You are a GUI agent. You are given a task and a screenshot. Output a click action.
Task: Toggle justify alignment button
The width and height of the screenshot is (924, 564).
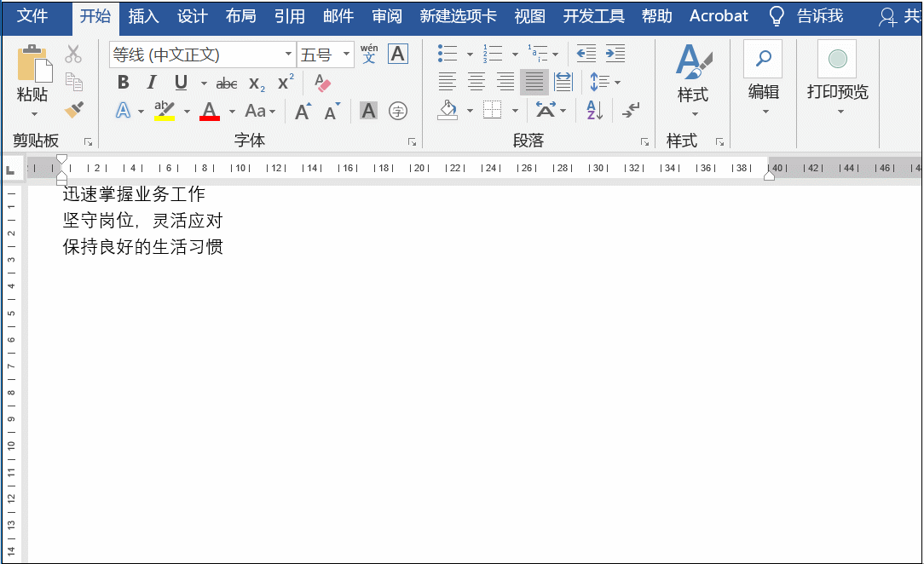tap(534, 82)
